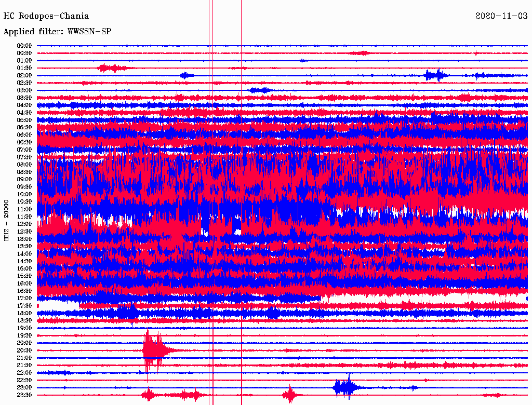This screenshot has height=405, width=532.
Task: Select the 09:00 time label
Action: (x=24, y=180)
